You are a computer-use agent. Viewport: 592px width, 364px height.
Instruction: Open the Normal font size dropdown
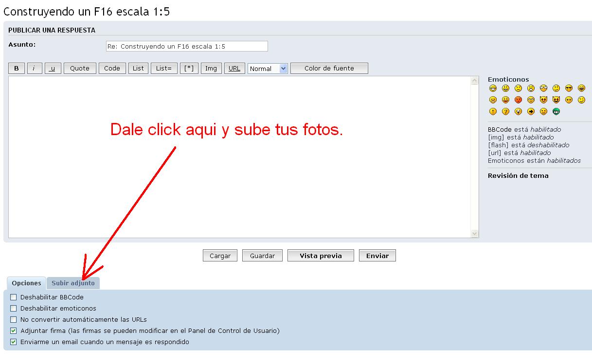click(x=268, y=69)
